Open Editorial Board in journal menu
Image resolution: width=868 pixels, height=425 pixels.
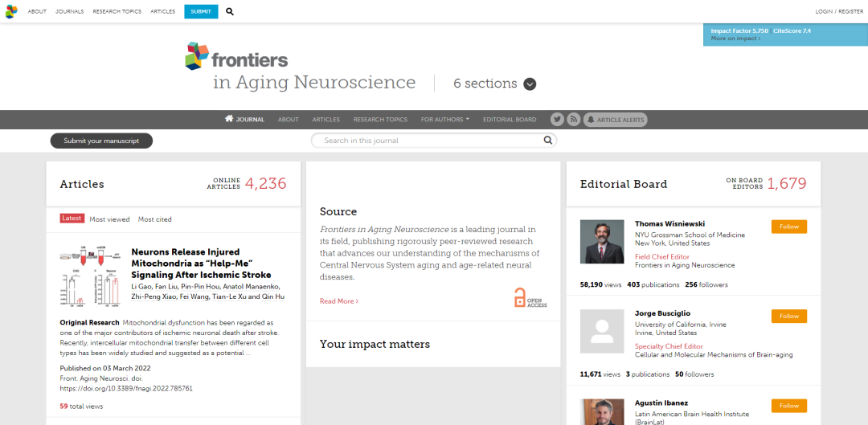(510, 120)
